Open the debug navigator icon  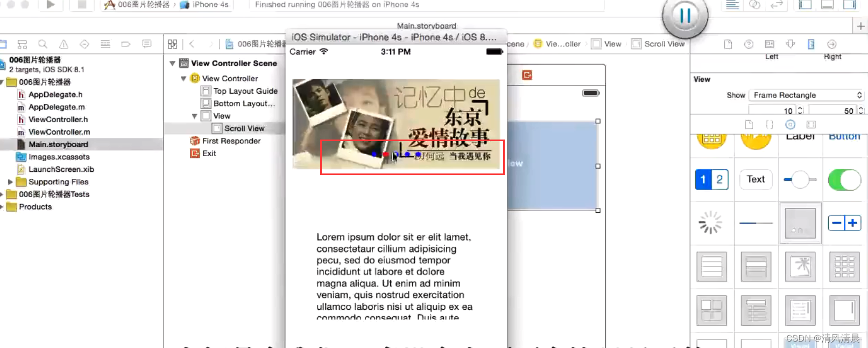[x=105, y=44]
